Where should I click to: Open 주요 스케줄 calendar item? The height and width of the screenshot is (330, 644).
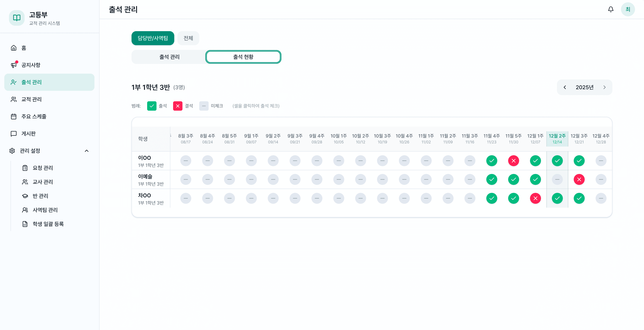point(34,116)
